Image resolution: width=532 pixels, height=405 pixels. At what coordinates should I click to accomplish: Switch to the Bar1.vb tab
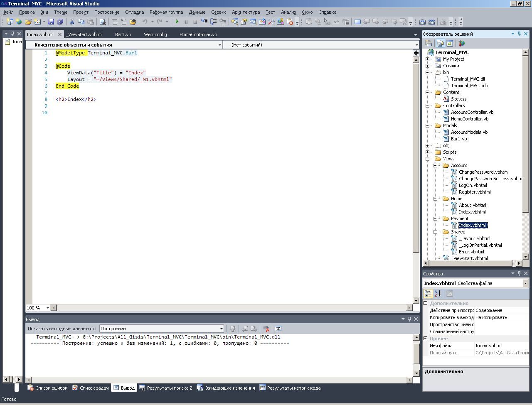pos(123,34)
